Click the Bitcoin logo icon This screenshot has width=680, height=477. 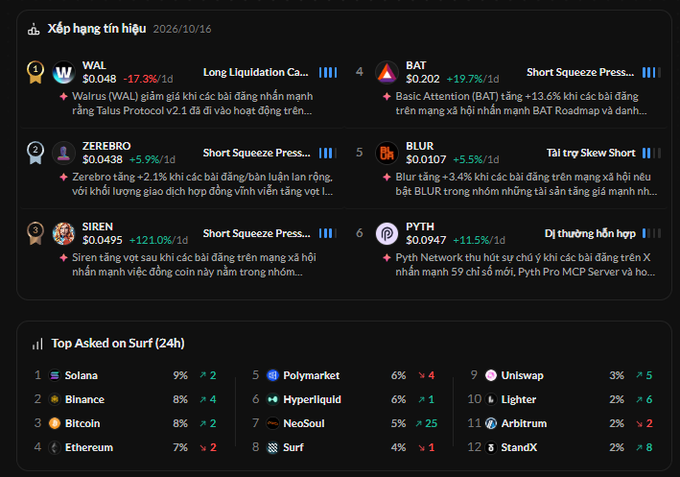[55, 423]
